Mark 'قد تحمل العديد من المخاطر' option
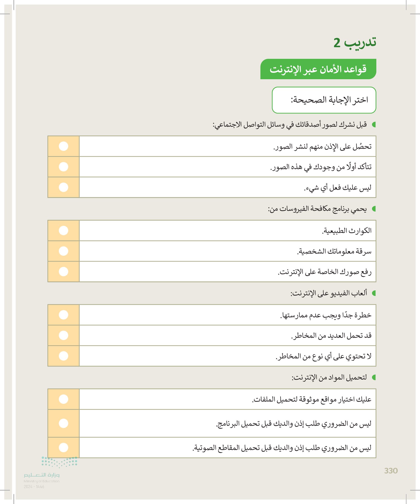This screenshot has width=420, height=504. coord(63,335)
